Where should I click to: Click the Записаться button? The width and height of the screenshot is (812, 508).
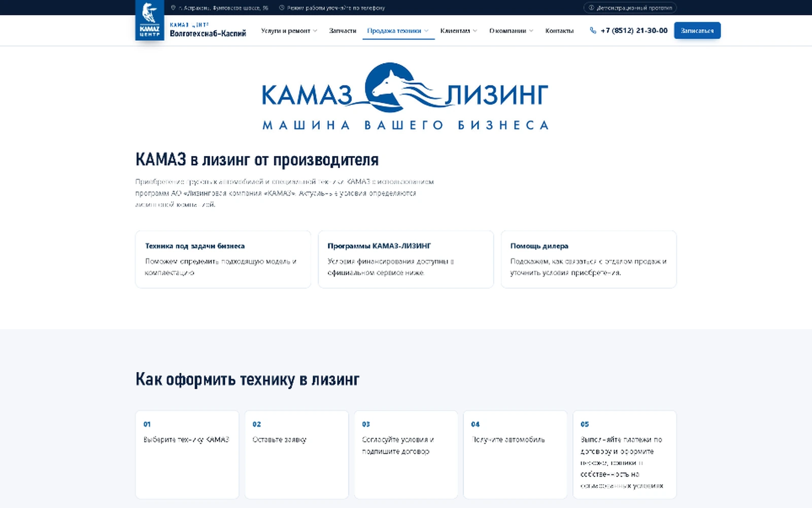[x=697, y=30]
